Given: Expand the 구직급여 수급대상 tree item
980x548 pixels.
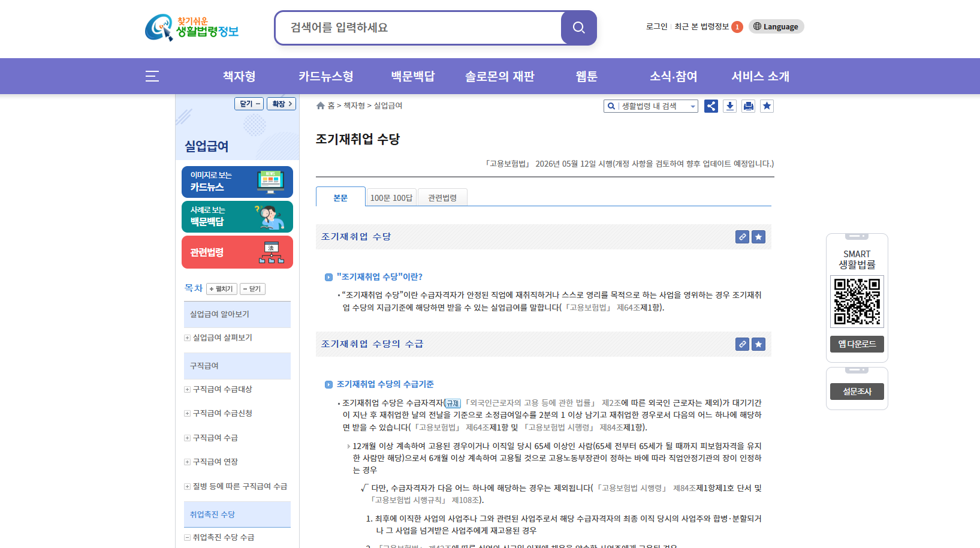Looking at the screenshot, I should 188,390.
